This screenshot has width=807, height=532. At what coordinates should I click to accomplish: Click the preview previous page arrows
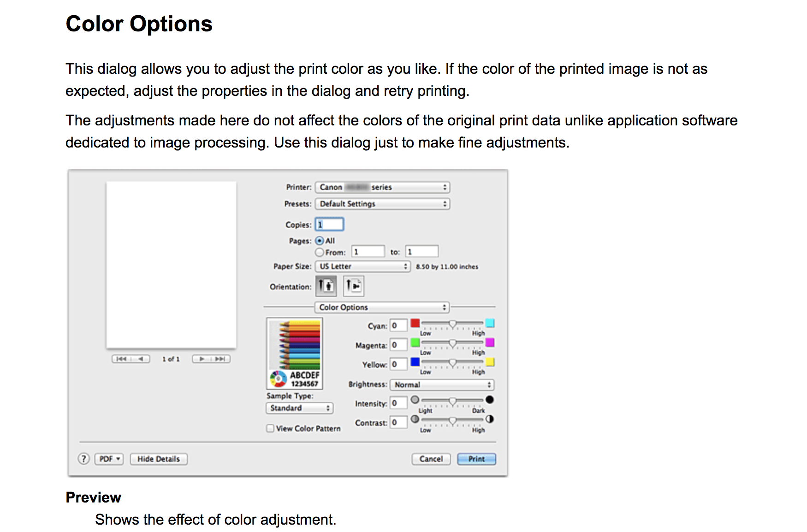point(131,359)
